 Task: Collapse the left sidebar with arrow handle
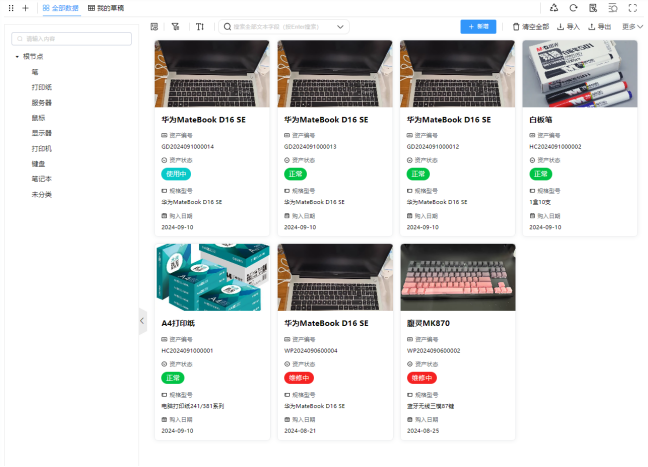(141, 319)
